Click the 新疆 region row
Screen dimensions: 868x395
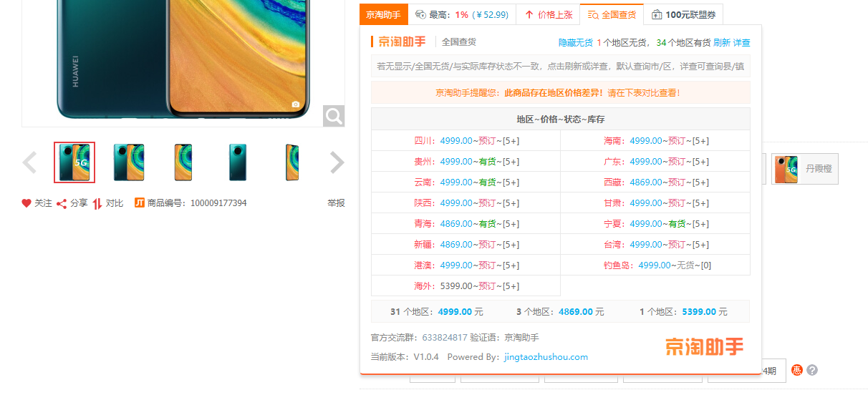click(x=466, y=245)
